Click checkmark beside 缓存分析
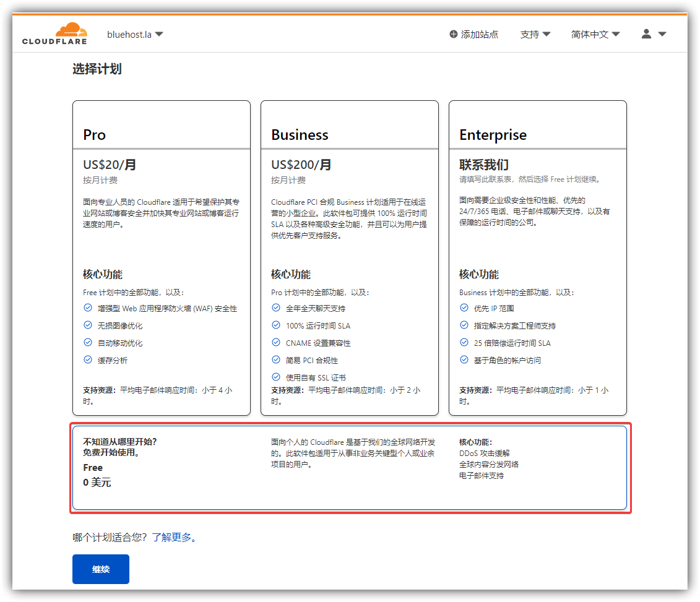 tap(88, 359)
